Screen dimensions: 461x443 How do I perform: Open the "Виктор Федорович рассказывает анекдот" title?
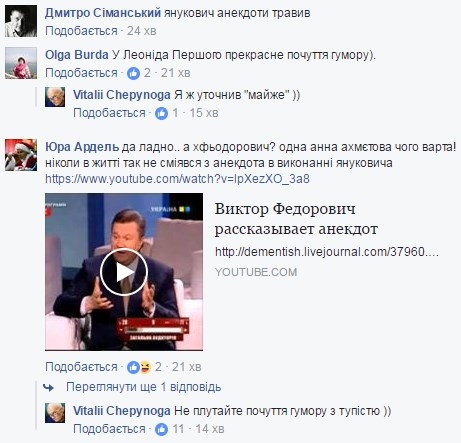pyautogui.click(x=296, y=219)
